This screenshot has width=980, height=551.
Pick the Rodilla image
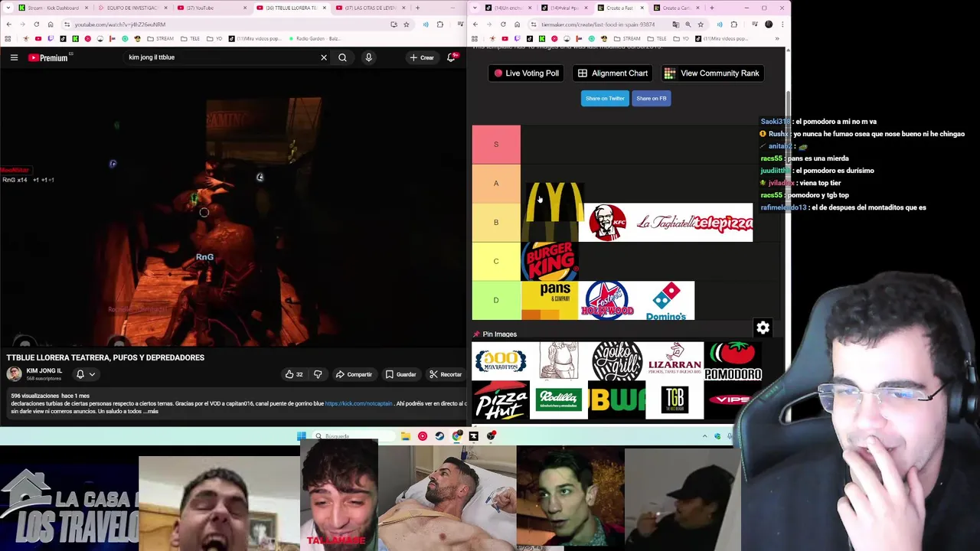tap(559, 400)
